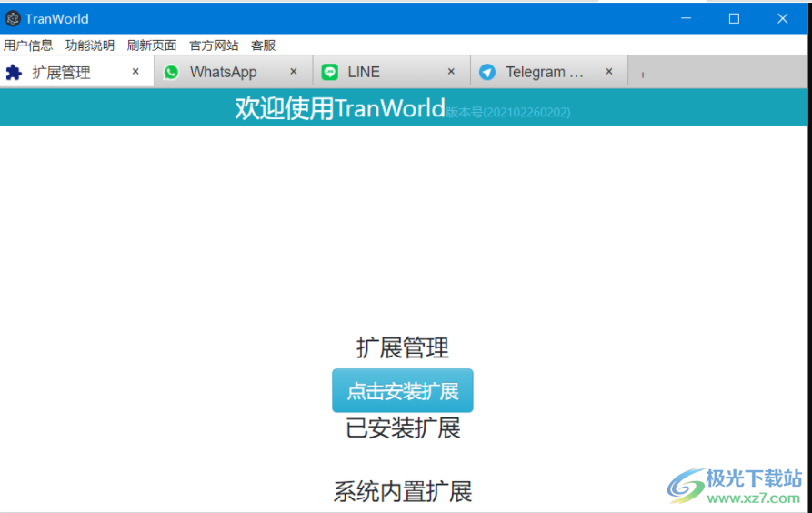Image resolution: width=812 pixels, height=513 pixels.
Task: Maximize the TranWorld window
Action: coord(735,19)
